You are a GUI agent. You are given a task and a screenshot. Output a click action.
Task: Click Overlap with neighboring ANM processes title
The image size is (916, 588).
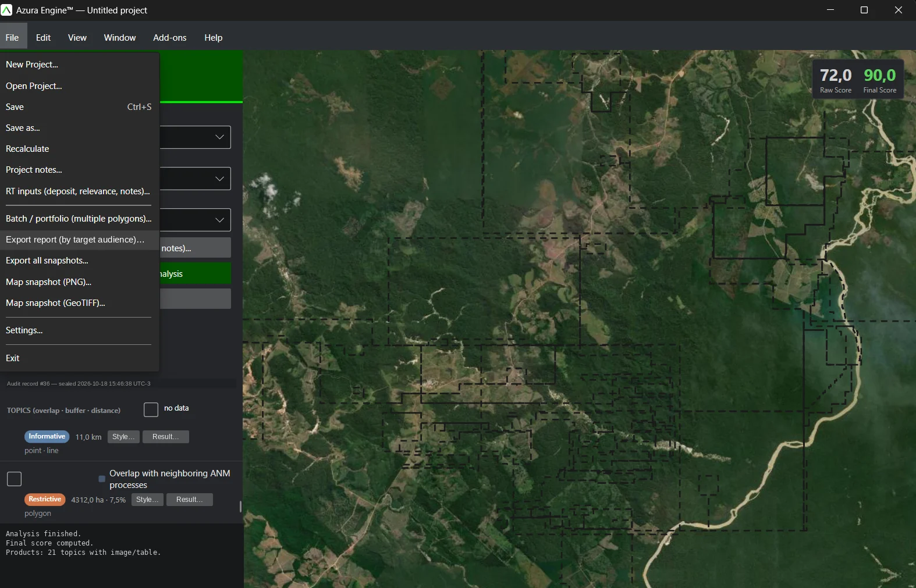[170, 479]
